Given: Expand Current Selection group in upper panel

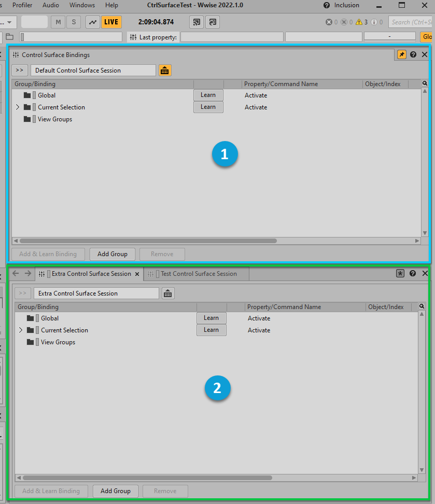Looking at the screenshot, I should pyautogui.click(x=17, y=107).
